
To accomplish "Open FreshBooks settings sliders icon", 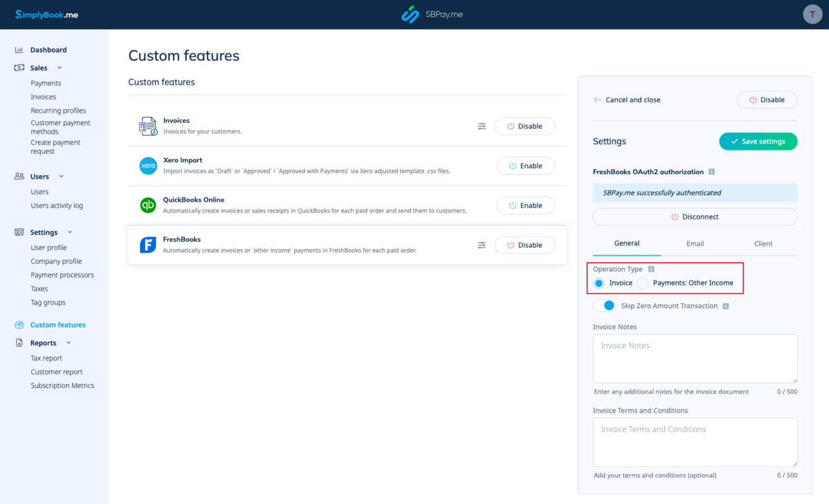I will [x=482, y=245].
